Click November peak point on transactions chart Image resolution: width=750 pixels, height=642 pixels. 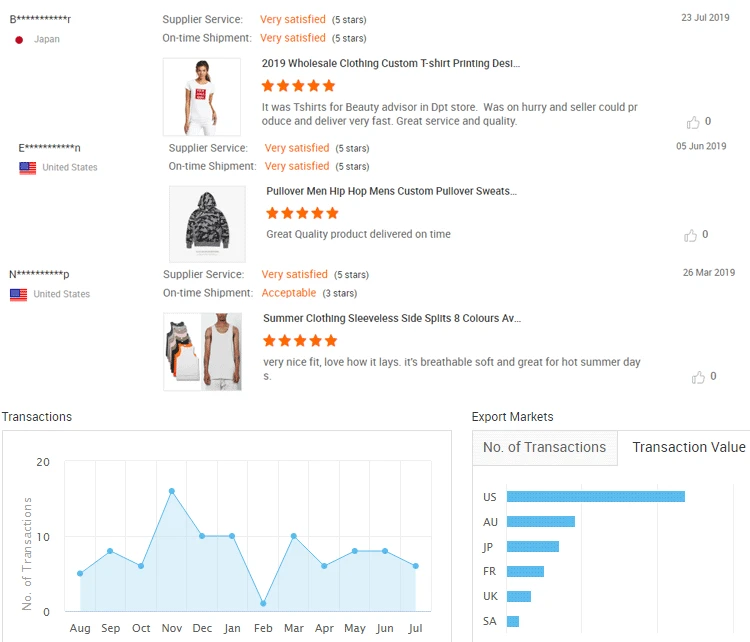pos(172,491)
